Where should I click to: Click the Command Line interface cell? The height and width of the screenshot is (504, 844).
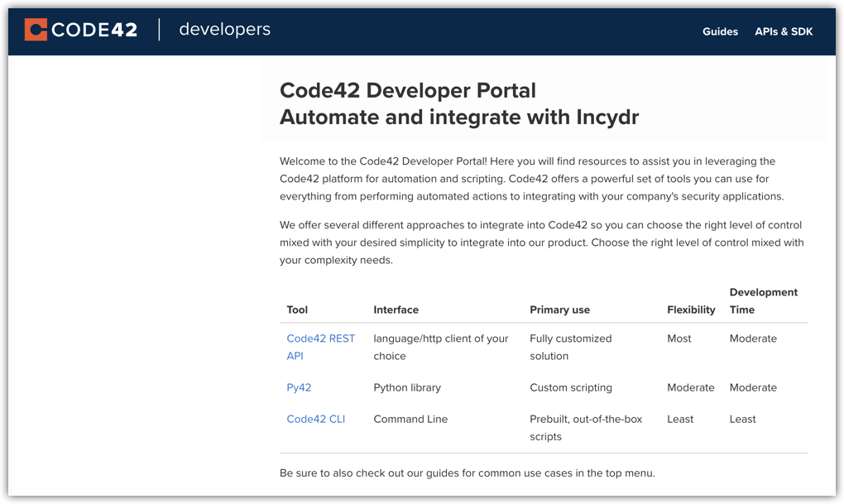click(410, 419)
